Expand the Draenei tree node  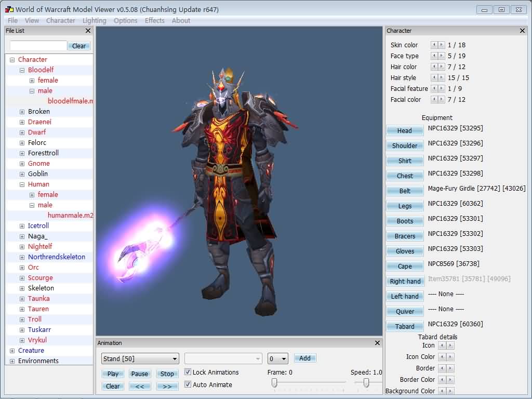pos(22,122)
